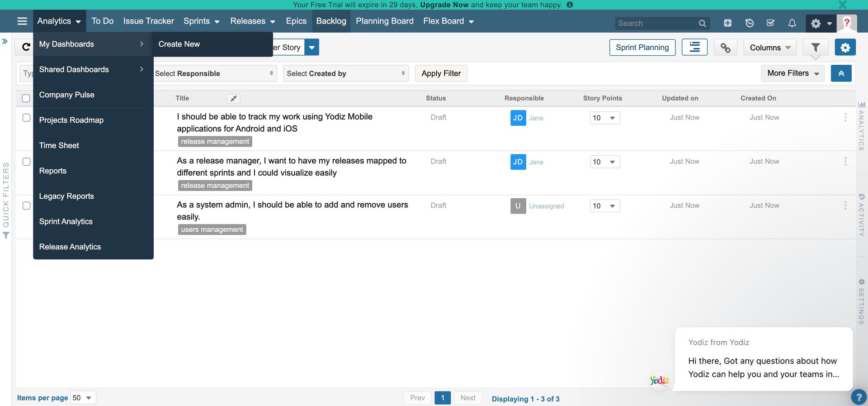Check the release manager story checkbox
868x406 pixels.
click(26, 162)
